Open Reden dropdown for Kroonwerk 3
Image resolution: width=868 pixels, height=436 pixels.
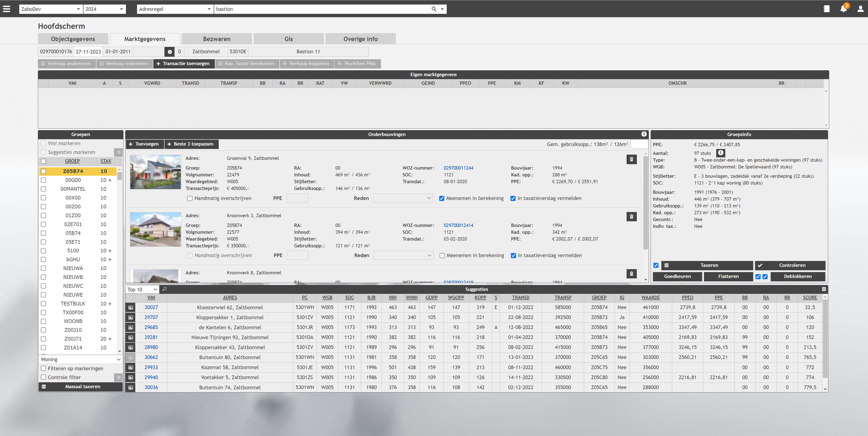(403, 256)
